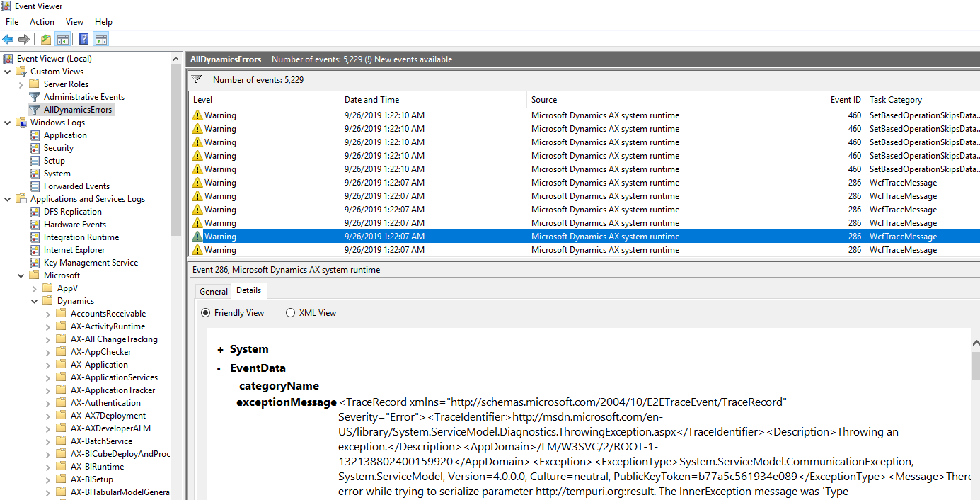Click the AllDynamicsErrors funnel icon in tree
980x500 pixels.
(34, 110)
